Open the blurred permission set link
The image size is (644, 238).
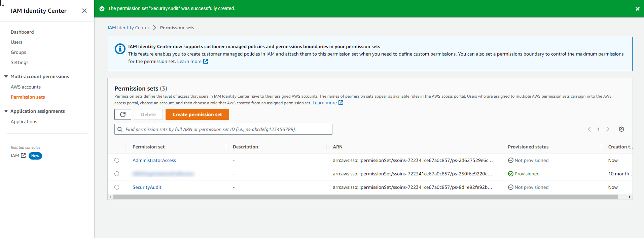163,174
